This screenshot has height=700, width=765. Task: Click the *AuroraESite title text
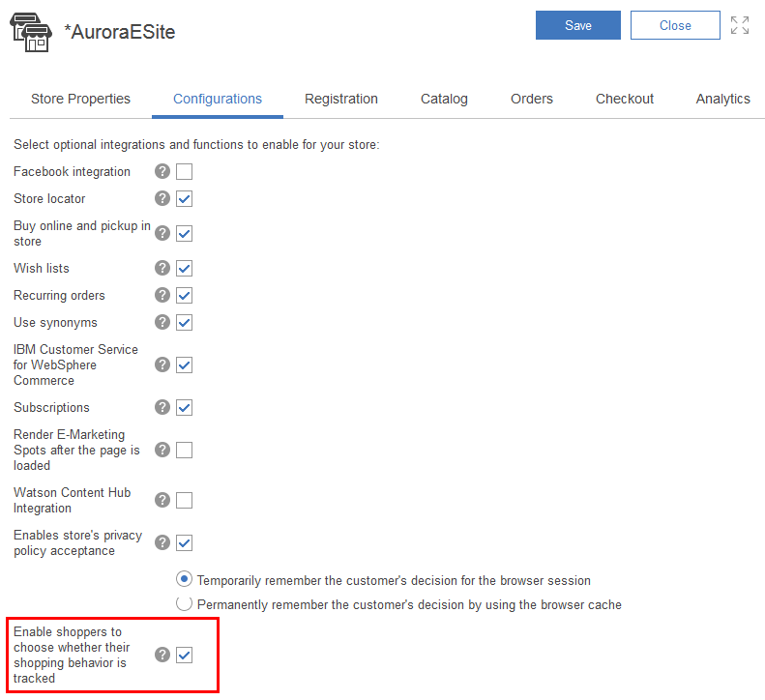click(x=120, y=32)
